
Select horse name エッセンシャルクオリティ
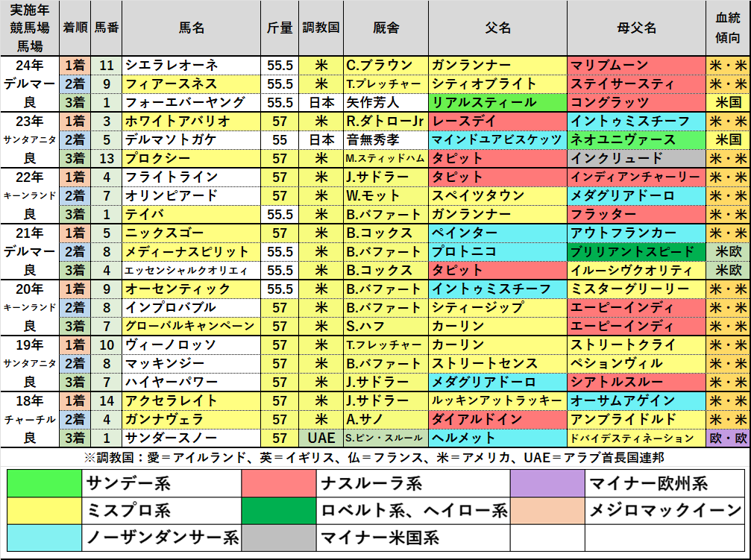click(191, 271)
